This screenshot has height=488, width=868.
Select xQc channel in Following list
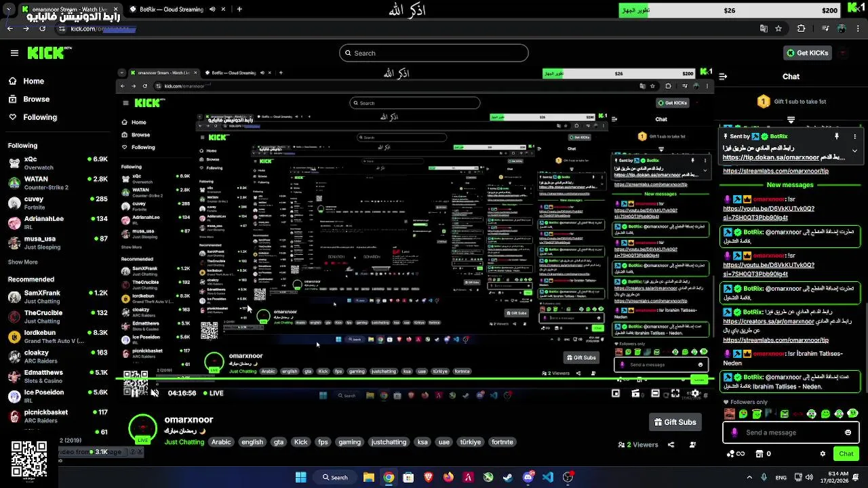[58, 163]
